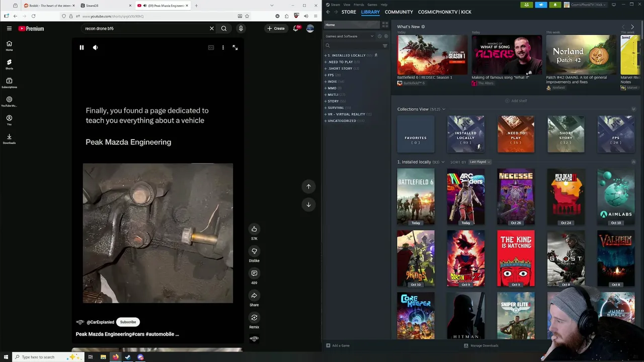Clear the YouTube search text
Screen dimensions: 644x362
[x=212, y=29]
